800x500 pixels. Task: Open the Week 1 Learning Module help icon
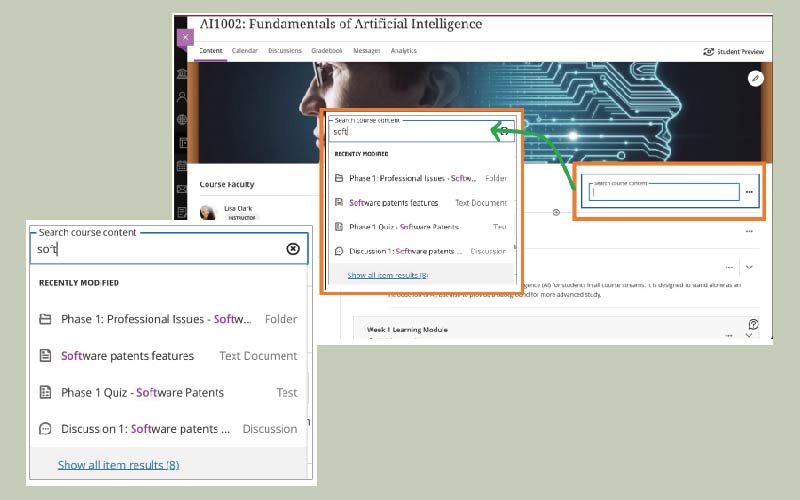pyautogui.click(x=752, y=324)
